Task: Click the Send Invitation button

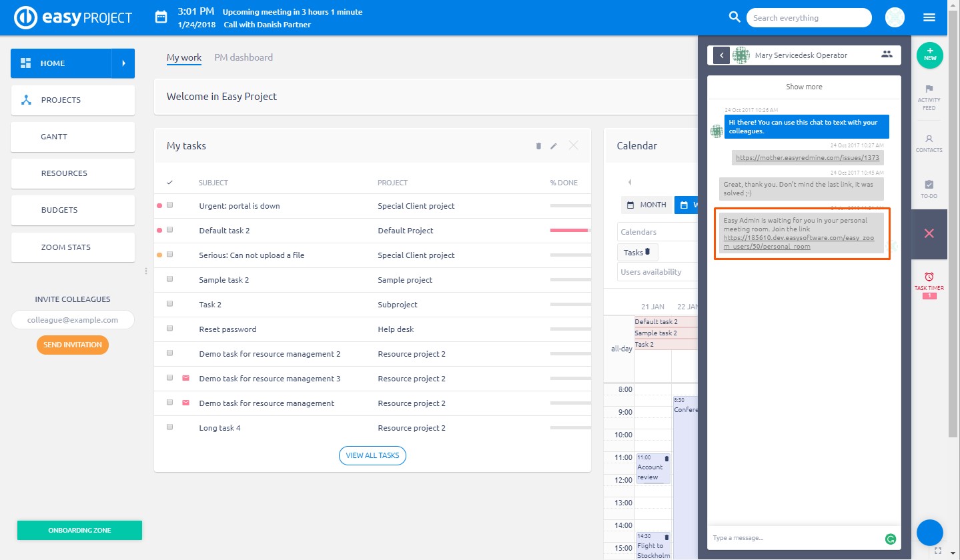Action: point(73,345)
